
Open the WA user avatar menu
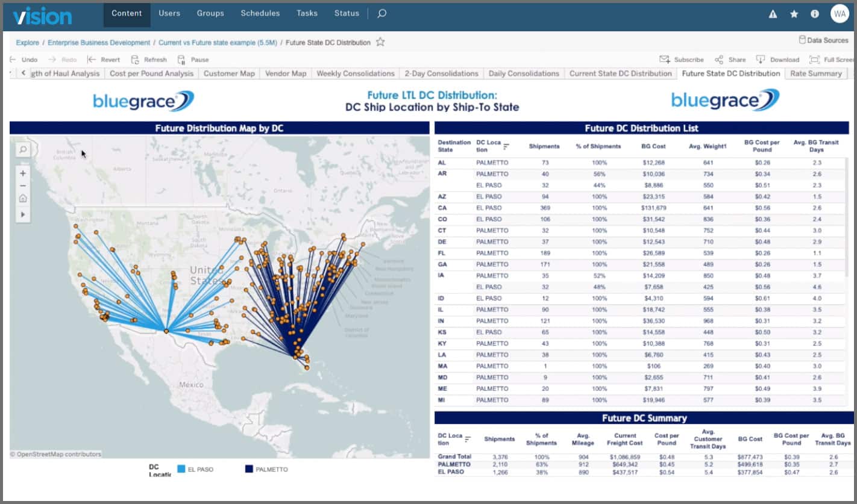840,14
